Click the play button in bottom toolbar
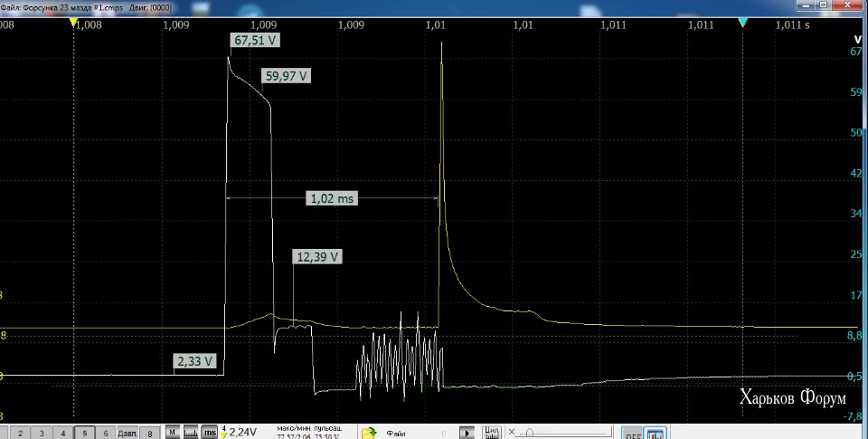 (467, 433)
